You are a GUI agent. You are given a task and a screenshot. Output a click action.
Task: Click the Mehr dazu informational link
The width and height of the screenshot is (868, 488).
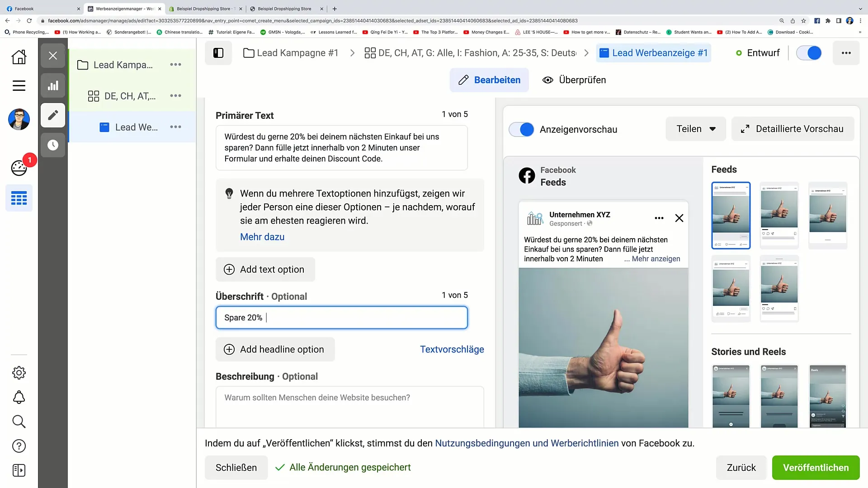[262, 237]
